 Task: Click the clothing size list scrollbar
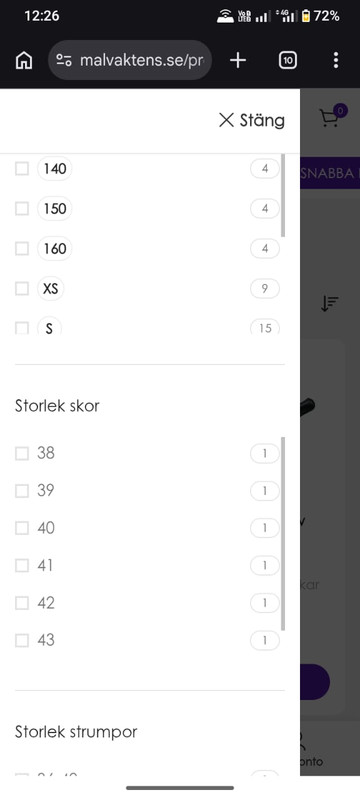coord(283,195)
